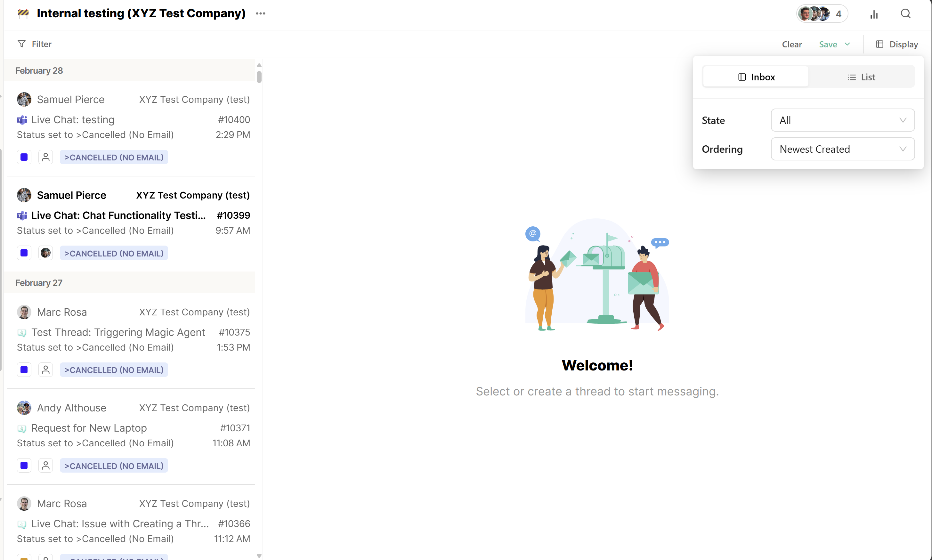Open the Request for New Laptop thread
Image resolution: width=932 pixels, height=560 pixels.
(89, 428)
